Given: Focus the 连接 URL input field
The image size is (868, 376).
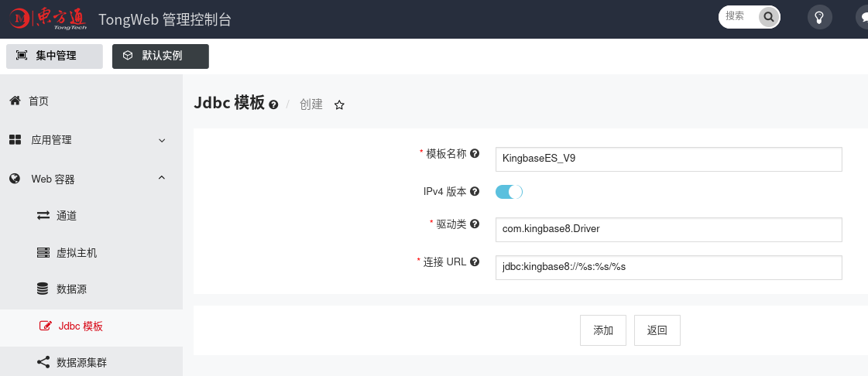Looking at the screenshot, I should pyautogui.click(x=669, y=267).
